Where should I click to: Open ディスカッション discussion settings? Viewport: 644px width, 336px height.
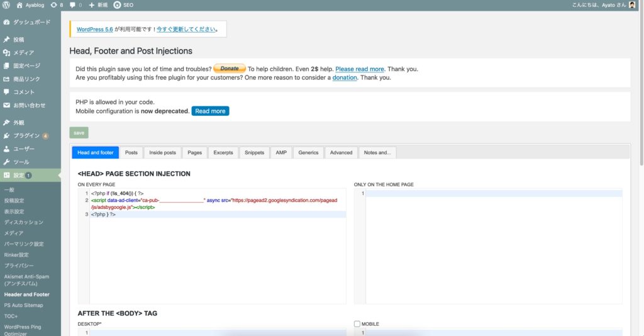point(23,222)
